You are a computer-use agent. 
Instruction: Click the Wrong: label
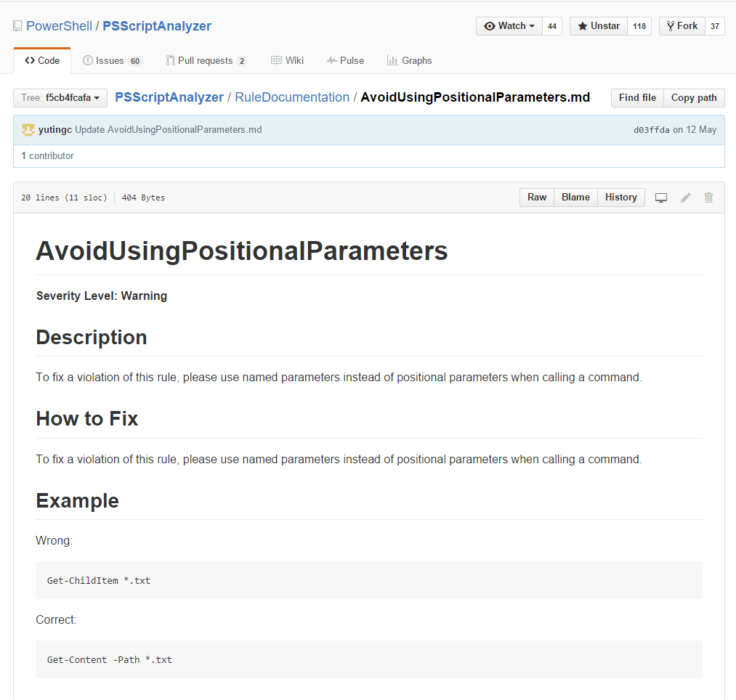[x=54, y=540]
